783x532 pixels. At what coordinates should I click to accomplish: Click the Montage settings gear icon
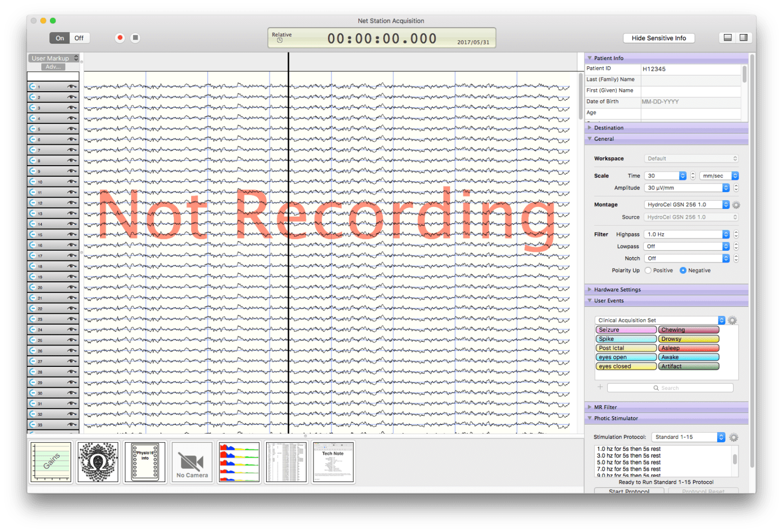tap(736, 205)
